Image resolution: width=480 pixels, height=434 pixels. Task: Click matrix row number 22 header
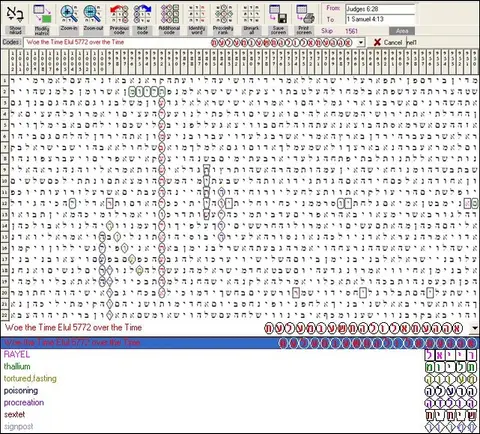tap(4, 315)
